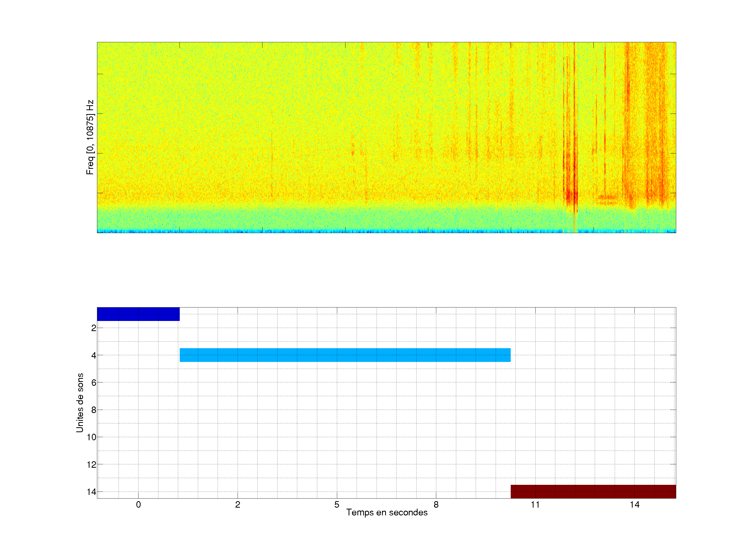This screenshot has width=747, height=560.
Task: Click x-axis tick label 2
Action: (x=237, y=505)
